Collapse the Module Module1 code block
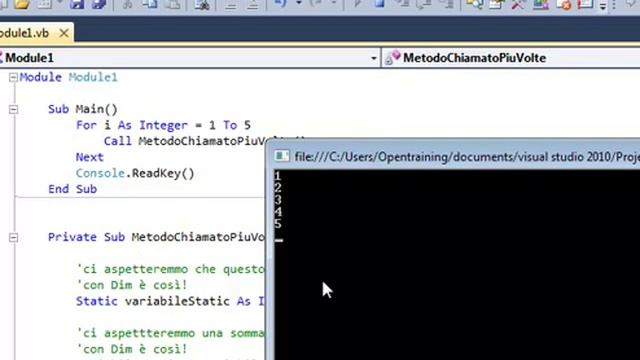The width and height of the screenshot is (640, 360). click(13, 77)
